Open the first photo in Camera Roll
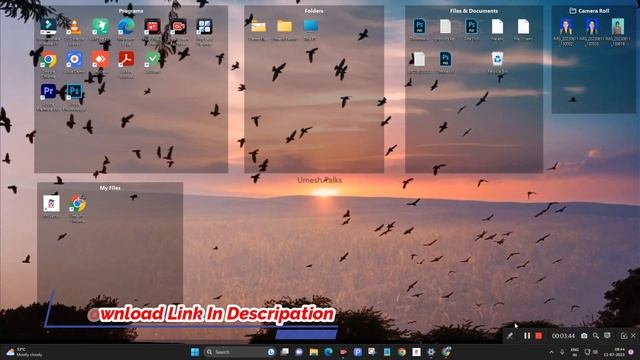The width and height of the screenshot is (640, 360). [x=566, y=27]
